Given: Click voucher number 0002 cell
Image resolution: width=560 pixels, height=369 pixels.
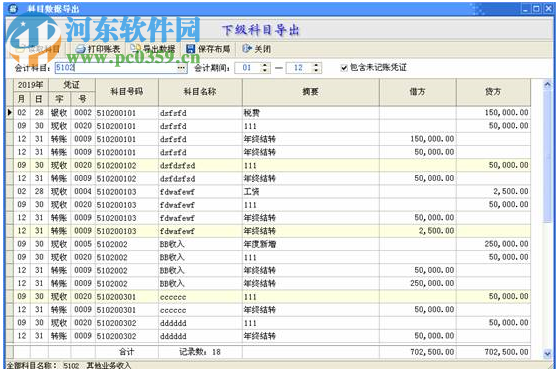Looking at the screenshot, I should pos(83,113).
